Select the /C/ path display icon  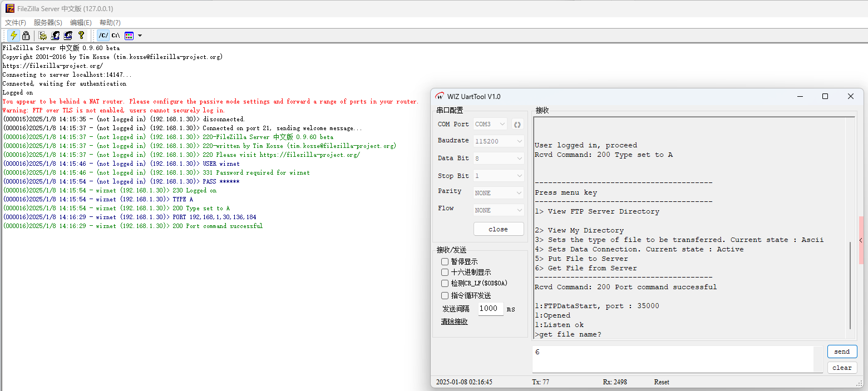click(x=103, y=36)
